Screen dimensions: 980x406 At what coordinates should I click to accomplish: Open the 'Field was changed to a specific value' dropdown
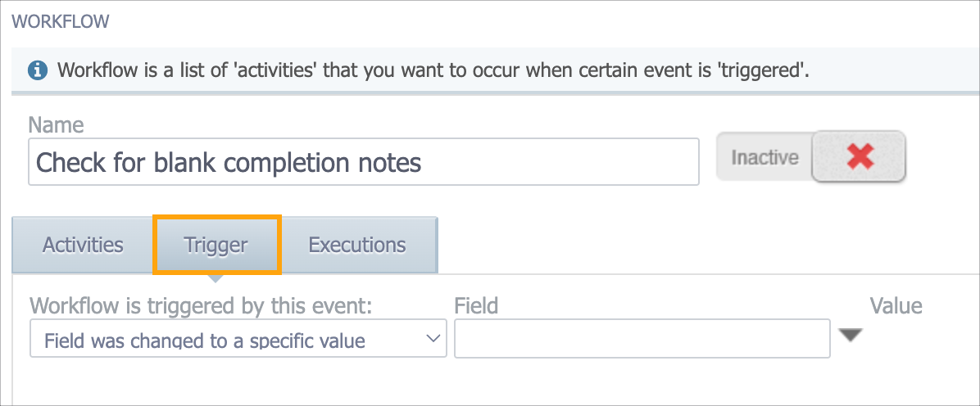tap(238, 338)
